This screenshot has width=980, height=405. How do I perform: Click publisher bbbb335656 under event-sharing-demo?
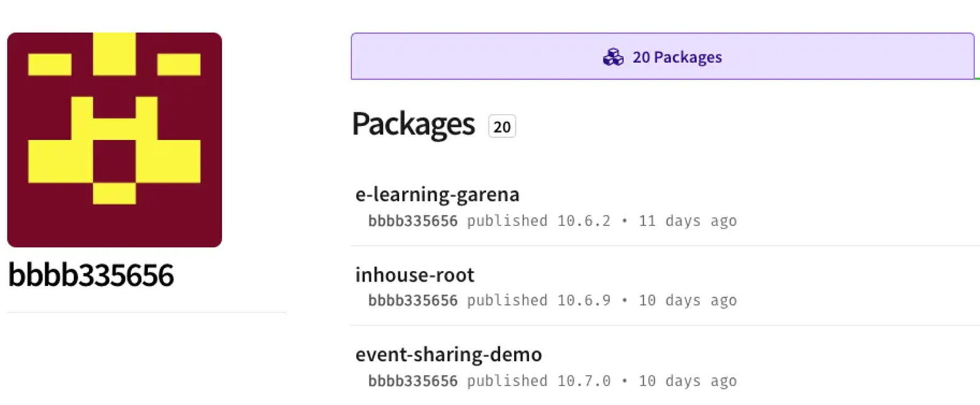(x=413, y=381)
